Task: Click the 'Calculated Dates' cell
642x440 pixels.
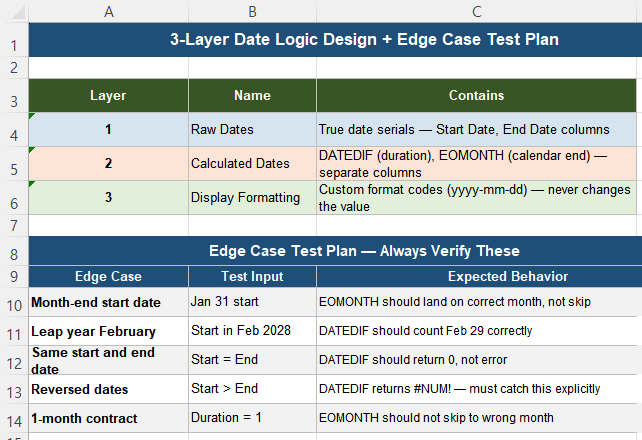Action: 252,163
